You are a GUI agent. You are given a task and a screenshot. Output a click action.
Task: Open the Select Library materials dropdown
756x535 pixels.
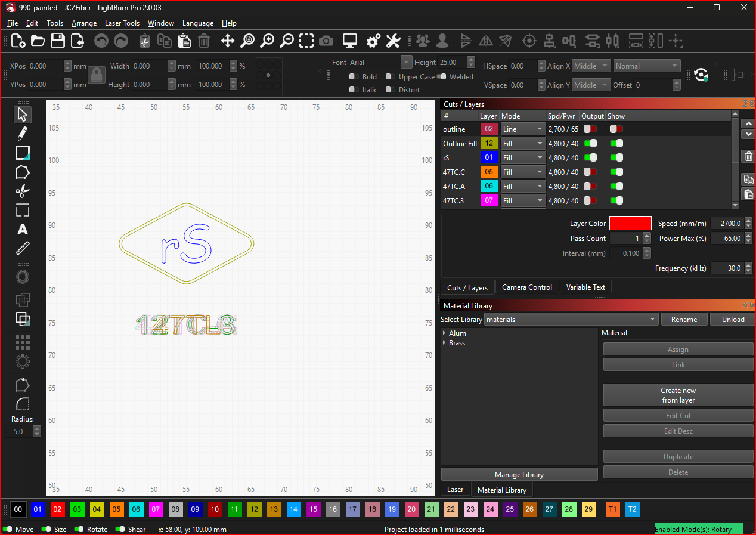point(571,319)
